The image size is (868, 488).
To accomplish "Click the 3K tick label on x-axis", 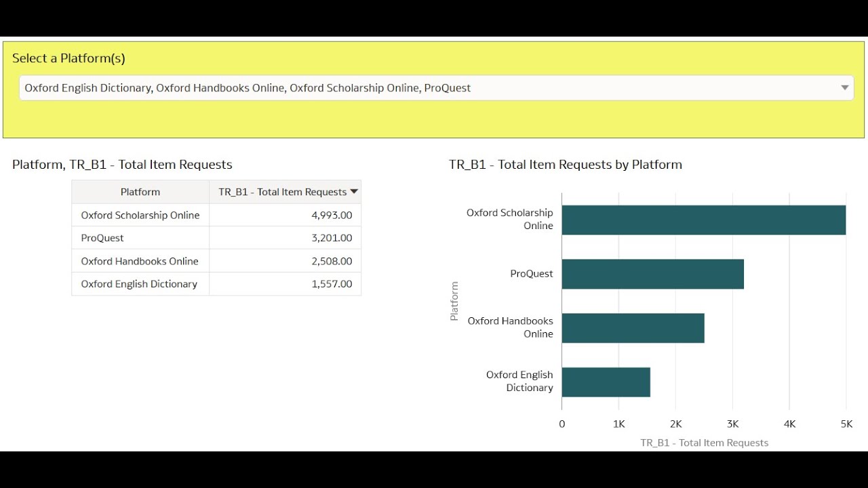I will [x=732, y=424].
